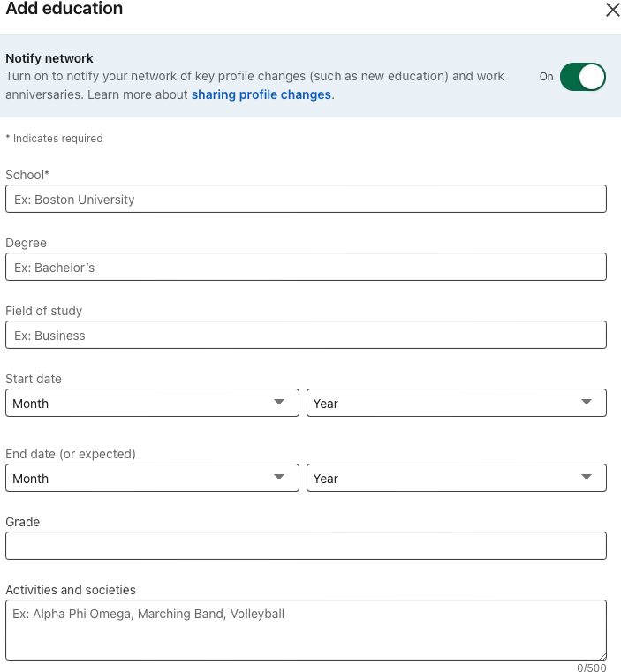
Task: Click the textarea resize handle corner
Action: click(602, 656)
